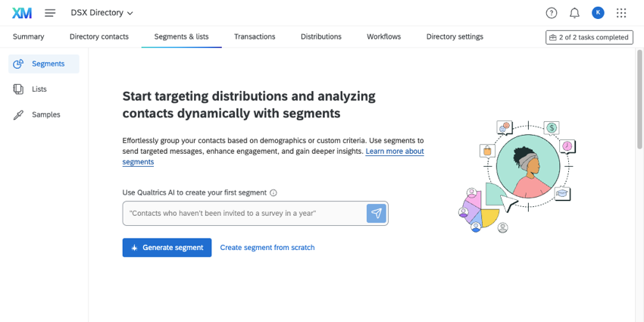This screenshot has width=644, height=322.
Task: Open the Directory contacts tab
Action: point(99,36)
